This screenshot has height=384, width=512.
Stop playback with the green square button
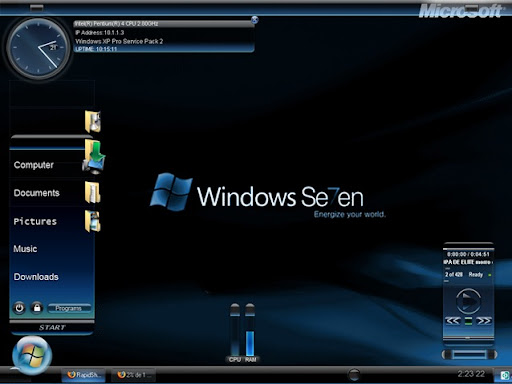click(x=468, y=321)
